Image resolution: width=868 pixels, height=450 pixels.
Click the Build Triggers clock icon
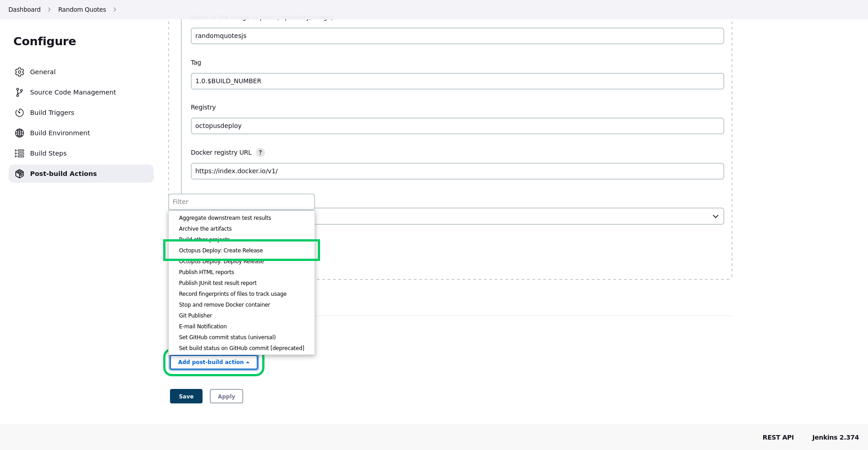click(19, 113)
